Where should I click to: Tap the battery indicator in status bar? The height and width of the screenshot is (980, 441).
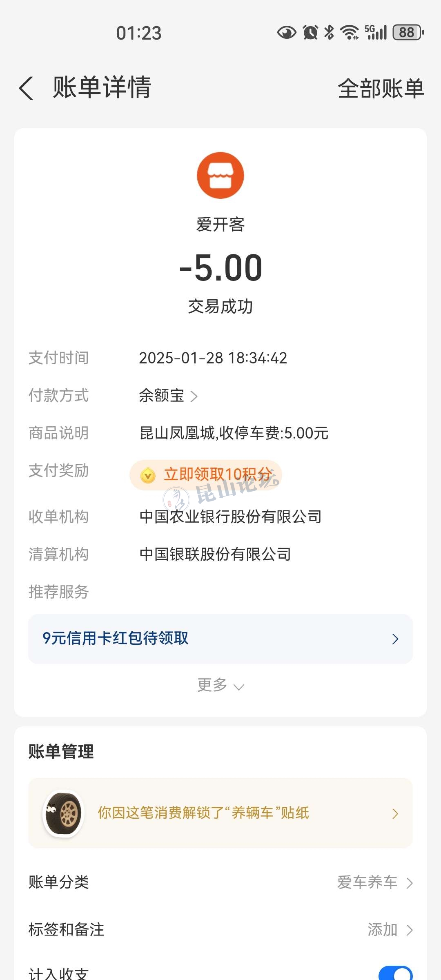coord(408,32)
